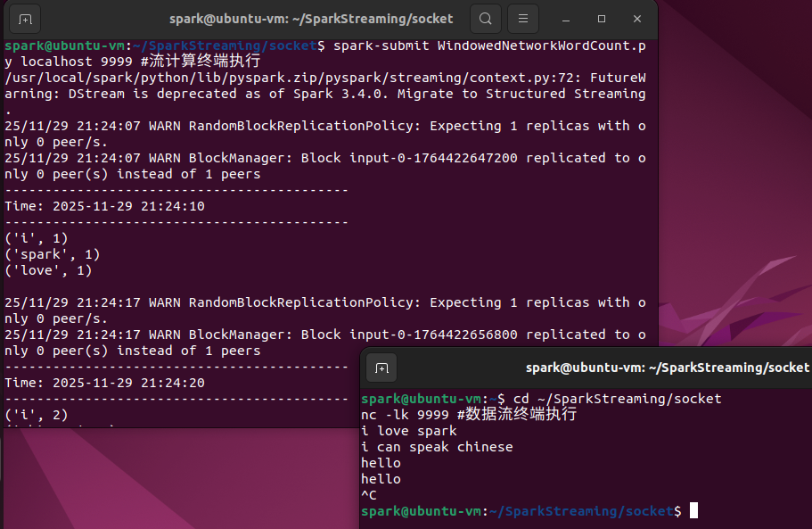This screenshot has height=529, width=812.
Task: Click the foreground terminal title bar
Action: (624, 367)
